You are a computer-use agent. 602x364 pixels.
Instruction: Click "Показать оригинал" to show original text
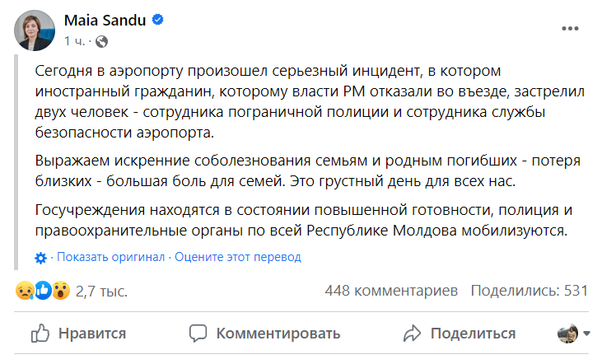[111, 257]
